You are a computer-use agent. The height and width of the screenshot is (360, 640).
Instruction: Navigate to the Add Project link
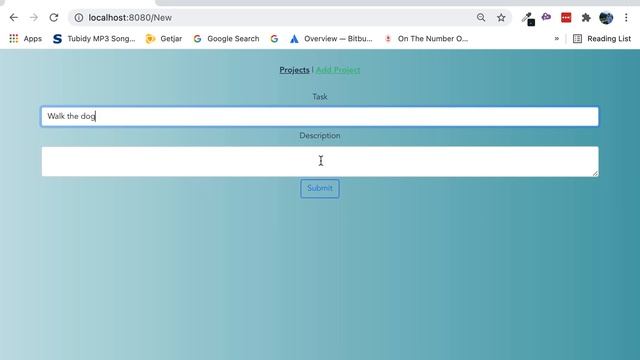coord(338,70)
